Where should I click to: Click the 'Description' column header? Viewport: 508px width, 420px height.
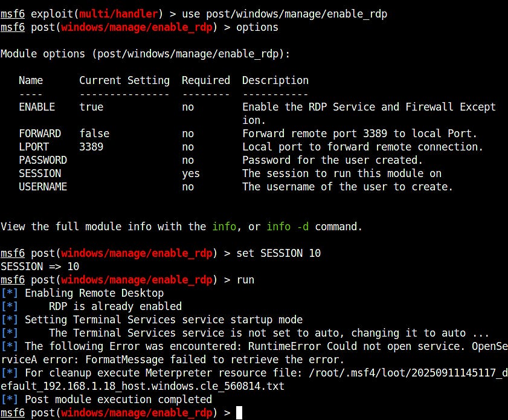[275, 80]
